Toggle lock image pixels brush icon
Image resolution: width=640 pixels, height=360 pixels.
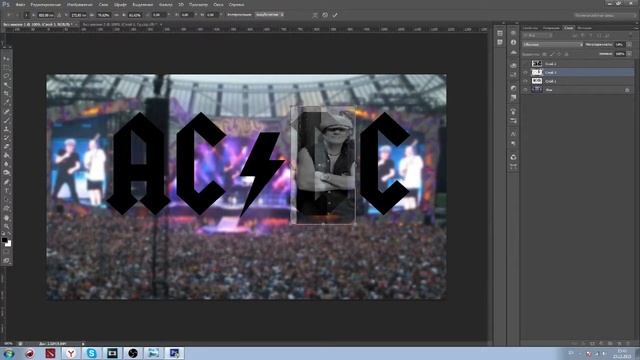pos(552,54)
